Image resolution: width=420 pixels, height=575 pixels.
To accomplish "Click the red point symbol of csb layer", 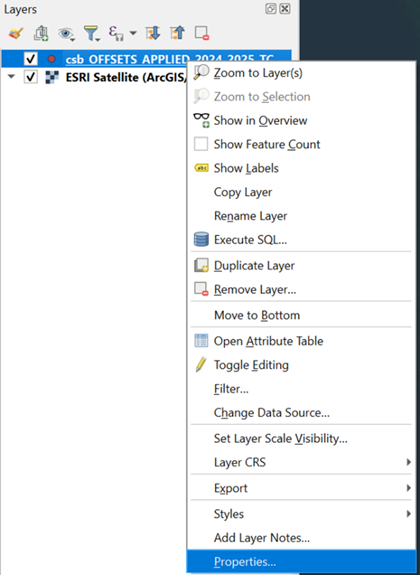I will [52, 59].
